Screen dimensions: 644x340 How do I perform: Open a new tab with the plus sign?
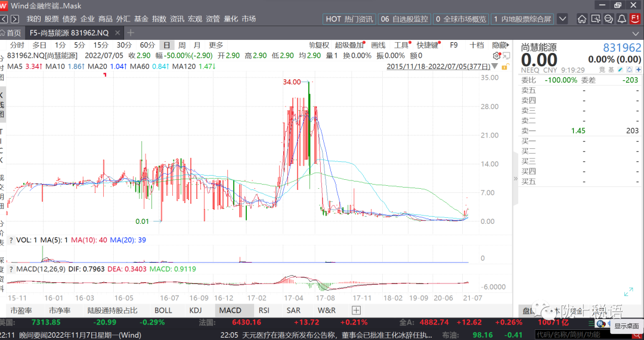click(x=131, y=32)
